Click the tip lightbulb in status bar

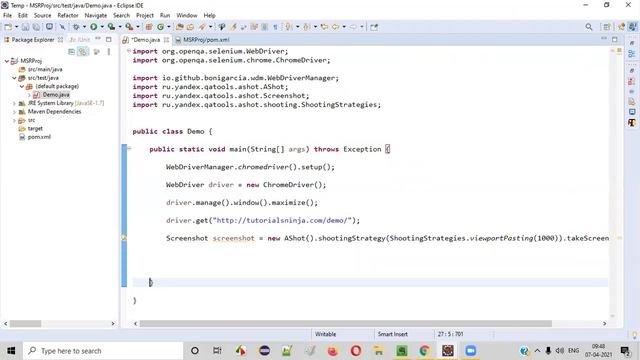(x=634, y=335)
